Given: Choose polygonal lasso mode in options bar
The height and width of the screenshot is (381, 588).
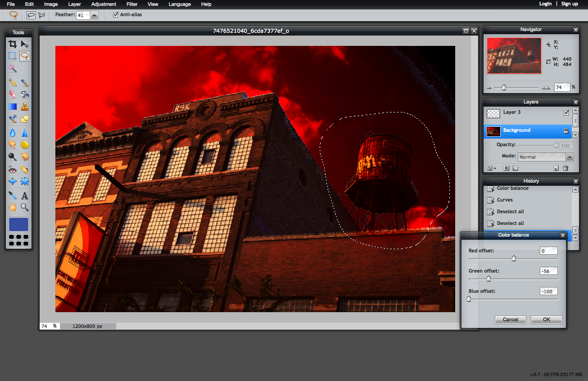Looking at the screenshot, I should click(42, 15).
